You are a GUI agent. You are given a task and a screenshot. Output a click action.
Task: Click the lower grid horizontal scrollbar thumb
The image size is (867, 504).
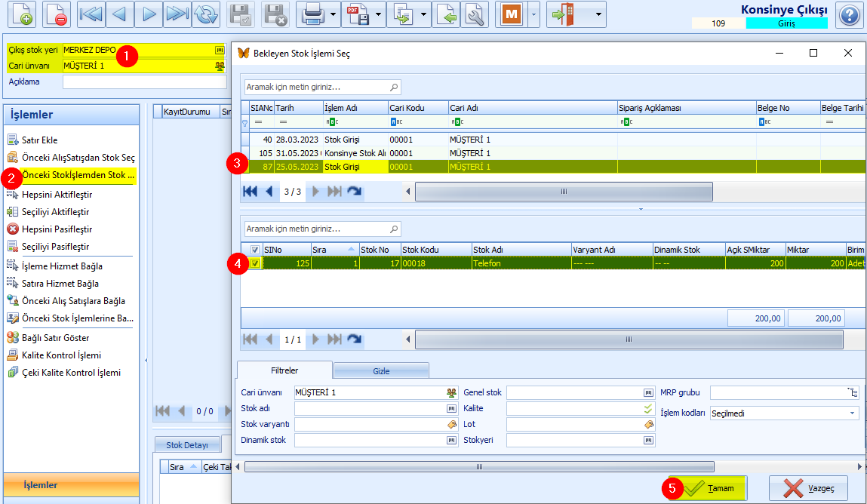pyautogui.click(x=629, y=340)
